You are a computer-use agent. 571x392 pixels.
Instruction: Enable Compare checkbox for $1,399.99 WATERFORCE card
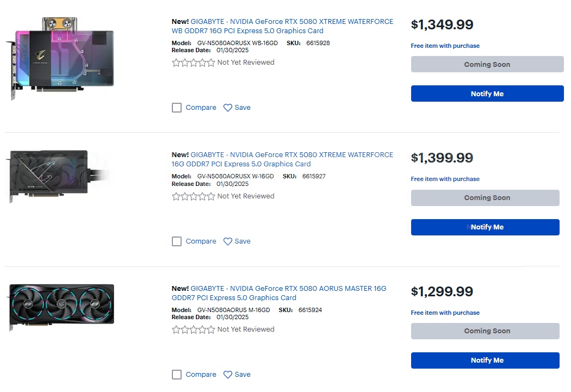pos(177,241)
